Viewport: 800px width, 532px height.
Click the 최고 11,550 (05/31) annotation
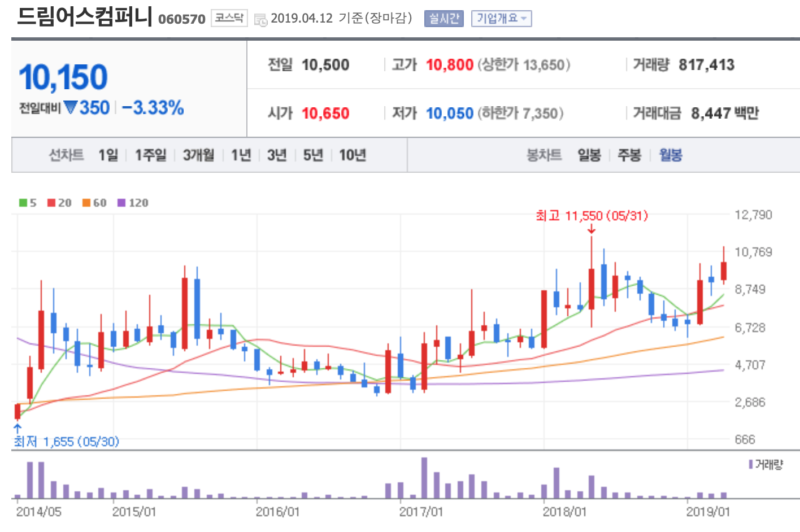coord(592,216)
